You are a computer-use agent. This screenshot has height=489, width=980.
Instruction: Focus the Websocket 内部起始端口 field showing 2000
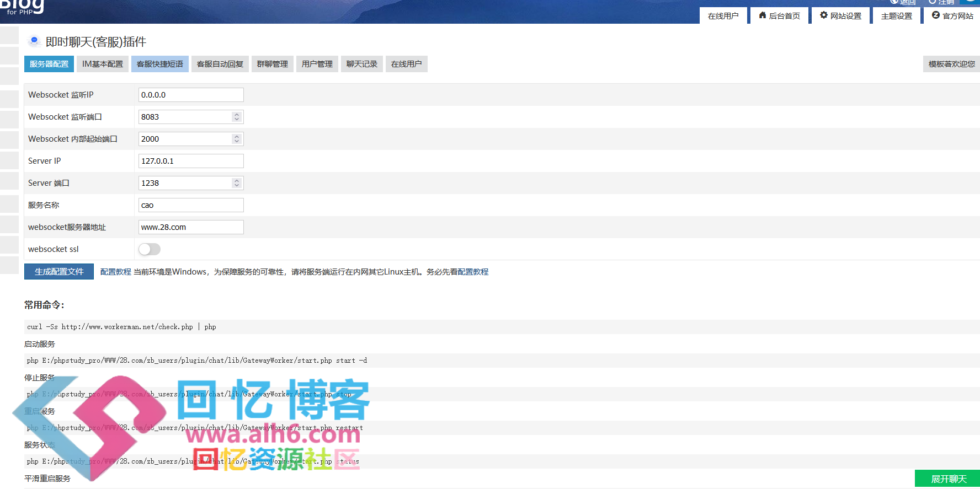pos(191,139)
